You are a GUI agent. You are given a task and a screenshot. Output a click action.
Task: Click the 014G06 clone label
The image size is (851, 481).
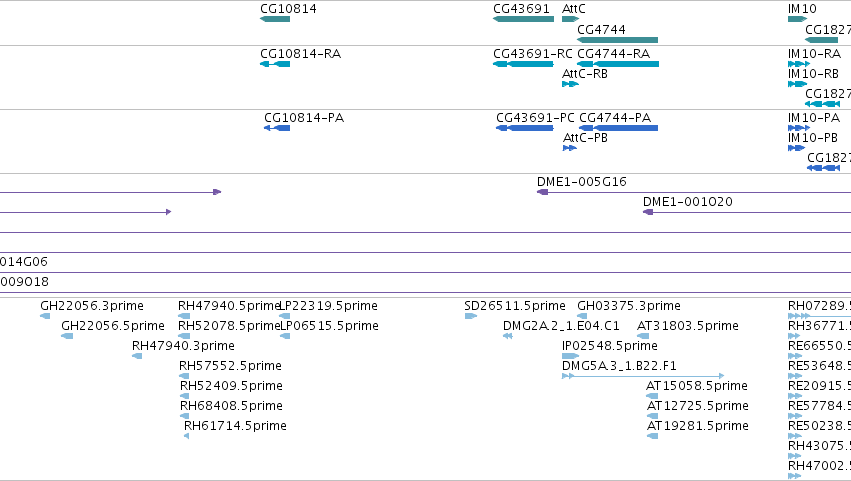coord(24,262)
